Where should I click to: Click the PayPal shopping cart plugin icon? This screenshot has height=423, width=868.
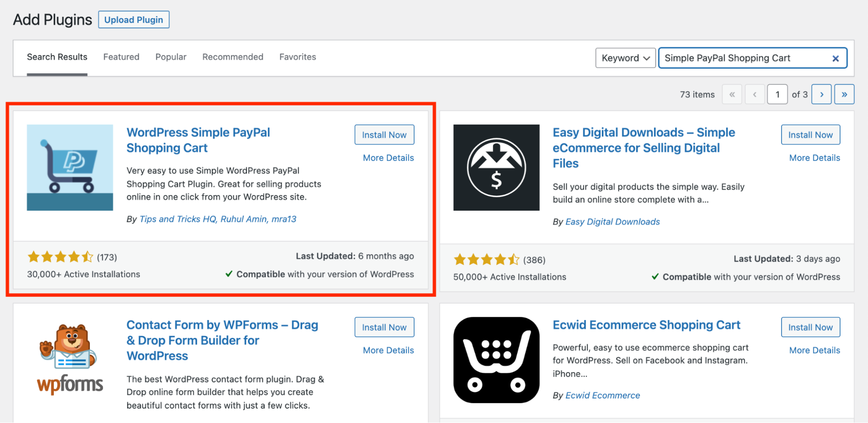click(x=70, y=168)
